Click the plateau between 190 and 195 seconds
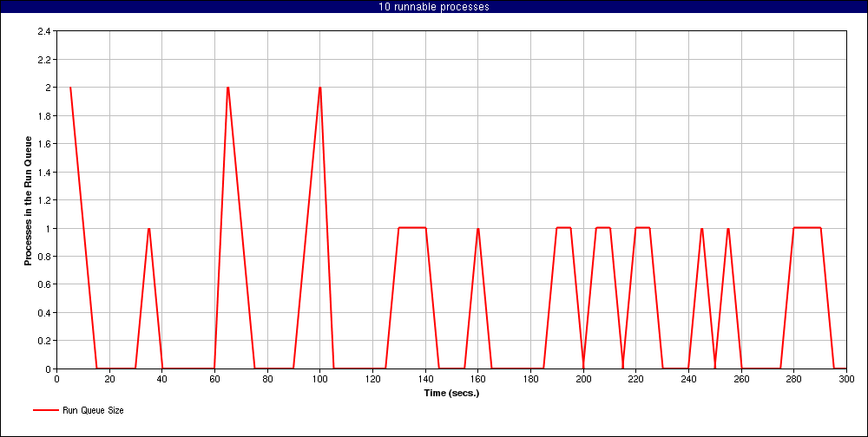 tap(563, 227)
